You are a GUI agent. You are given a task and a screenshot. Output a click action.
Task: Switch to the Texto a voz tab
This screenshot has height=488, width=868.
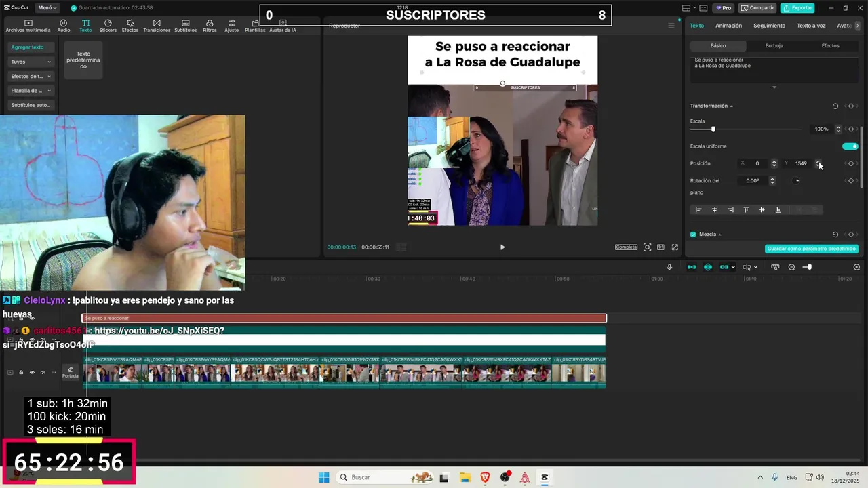pos(811,26)
